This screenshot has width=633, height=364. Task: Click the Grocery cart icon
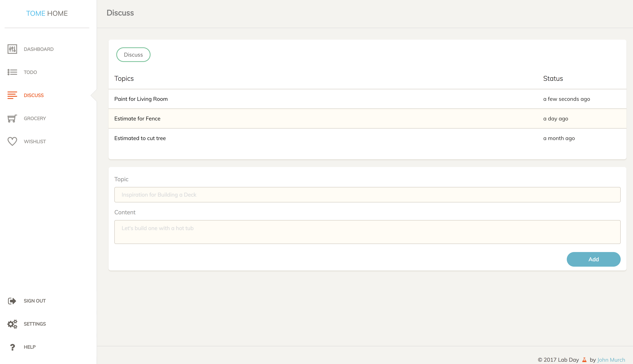(x=12, y=119)
